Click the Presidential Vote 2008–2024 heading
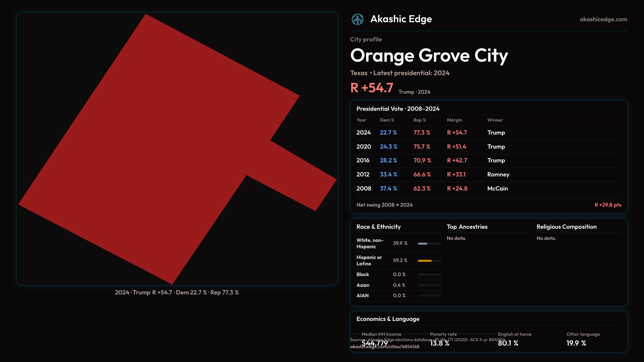 point(398,109)
